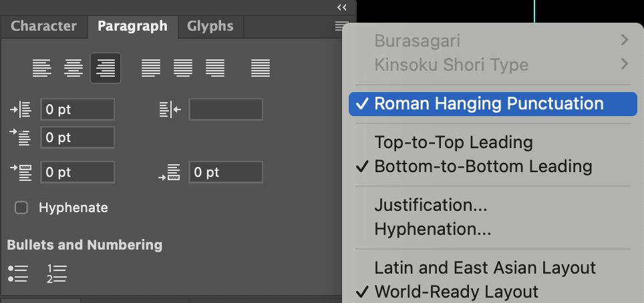Click the justify all icon
This screenshot has width=644, height=303.
click(261, 67)
